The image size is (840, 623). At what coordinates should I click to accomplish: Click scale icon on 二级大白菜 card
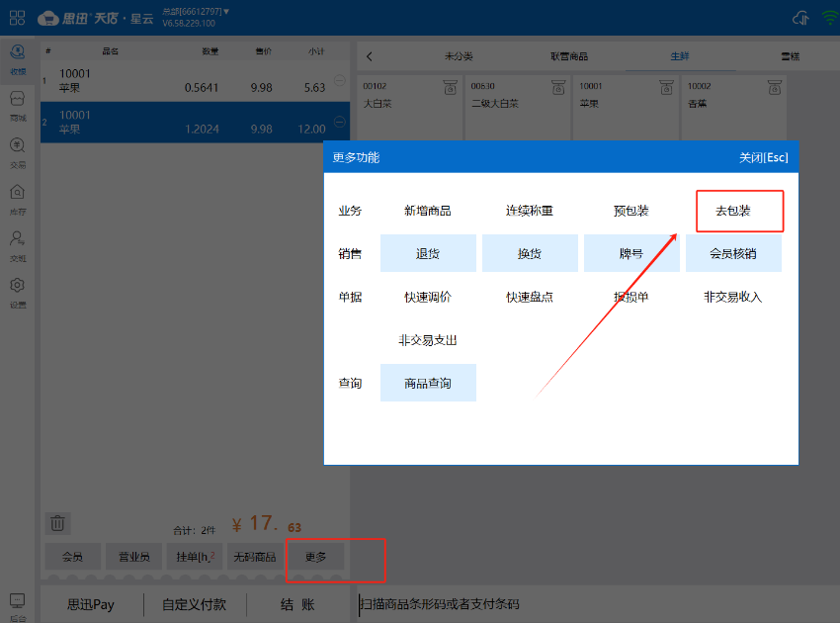(558, 87)
